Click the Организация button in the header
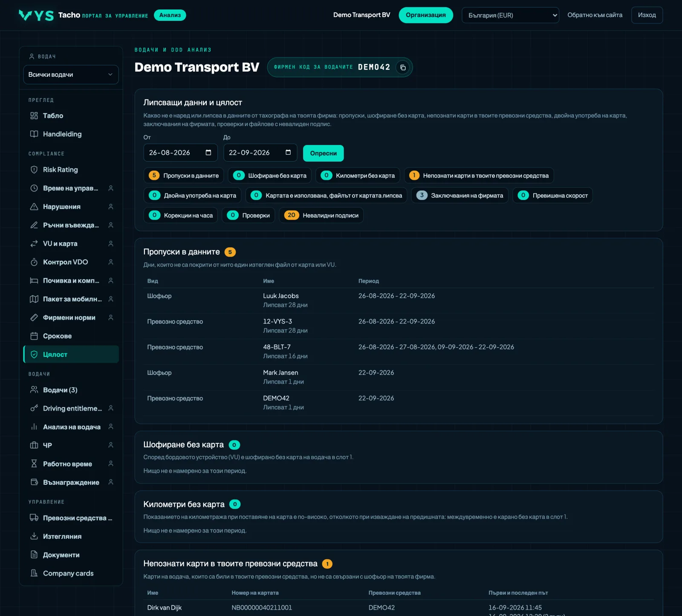The height and width of the screenshot is (616, 682). click(426, 15)
